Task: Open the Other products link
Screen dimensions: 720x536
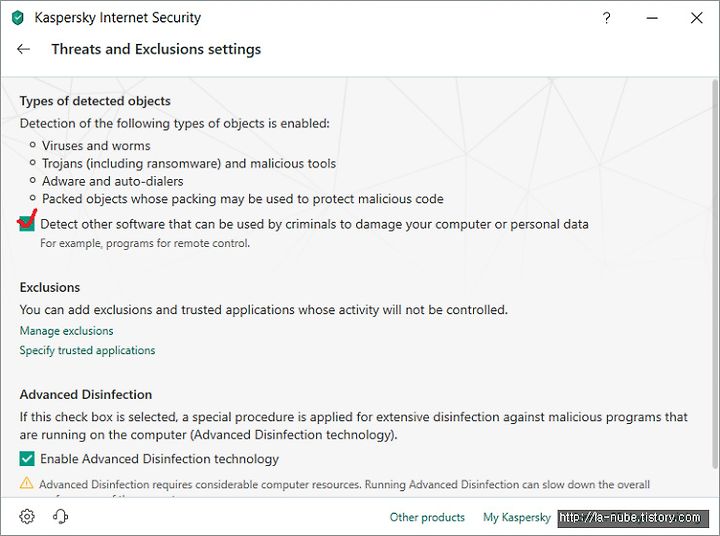Action: (427, 517)
